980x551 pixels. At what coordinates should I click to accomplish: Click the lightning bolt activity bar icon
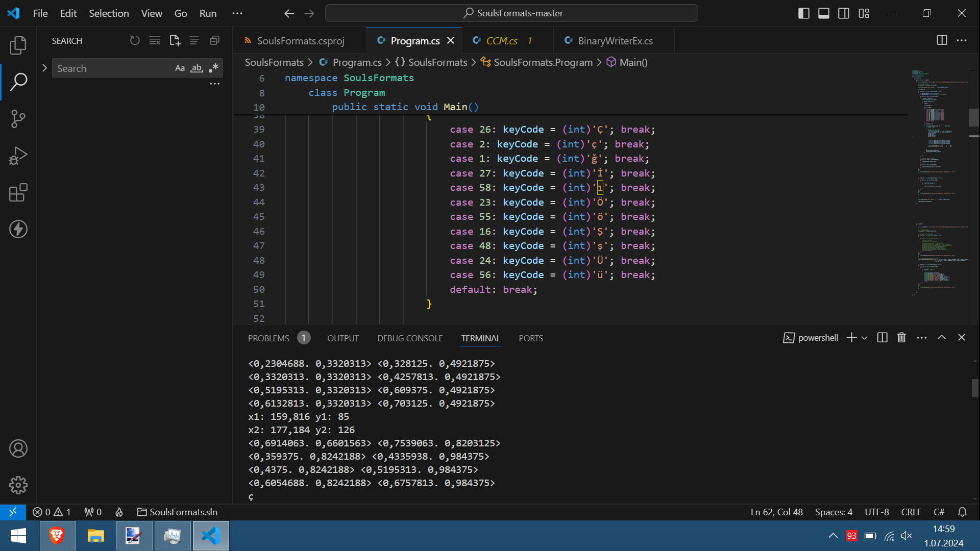point(18,229)
